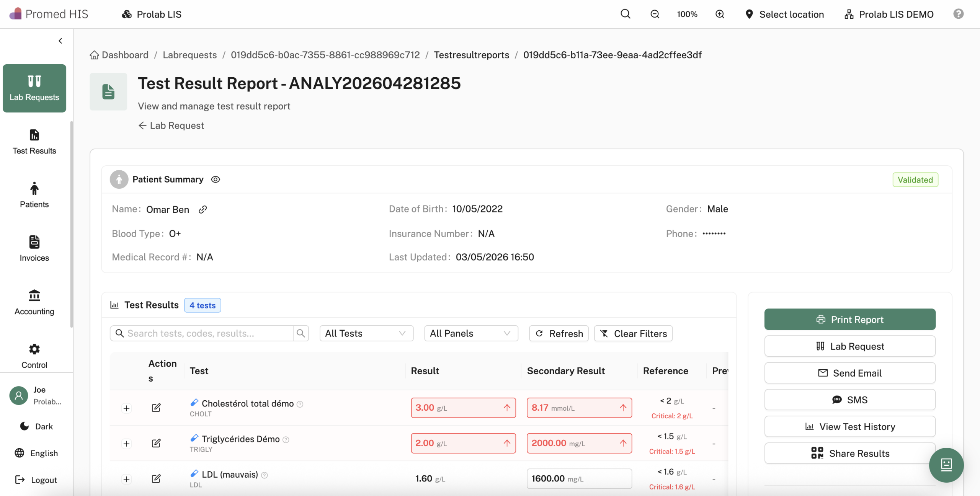Open the help question mark icon
Screen dimensions: 980x496
[x=958, y=14]
